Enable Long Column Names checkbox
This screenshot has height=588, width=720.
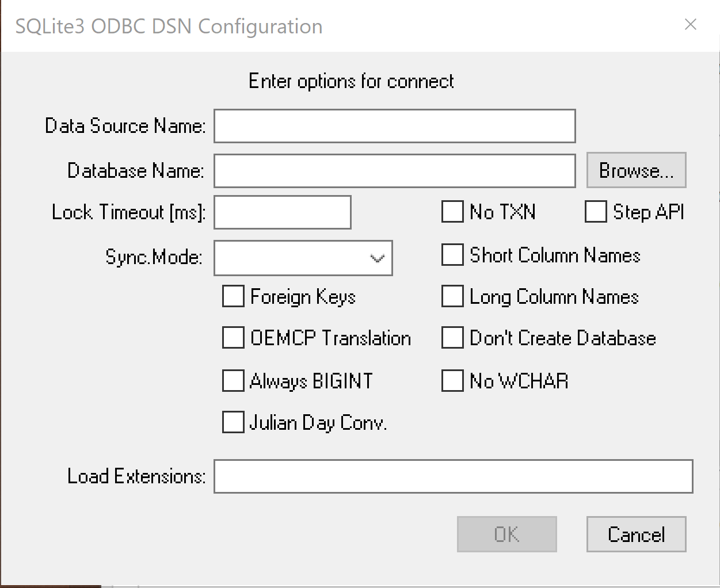click(452, 297)
